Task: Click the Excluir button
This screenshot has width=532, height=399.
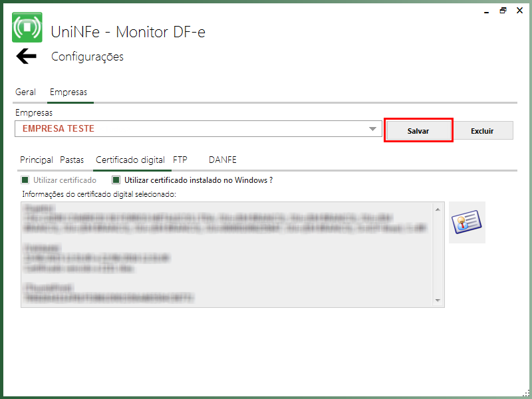Action: point(482,130)
